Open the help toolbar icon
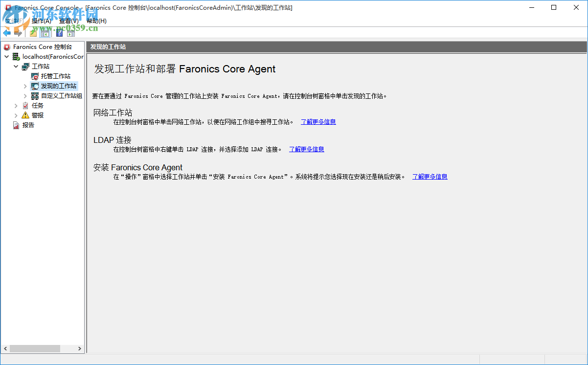Image resolution: width=588 pixels, height=365 pixels. [59, 33]
